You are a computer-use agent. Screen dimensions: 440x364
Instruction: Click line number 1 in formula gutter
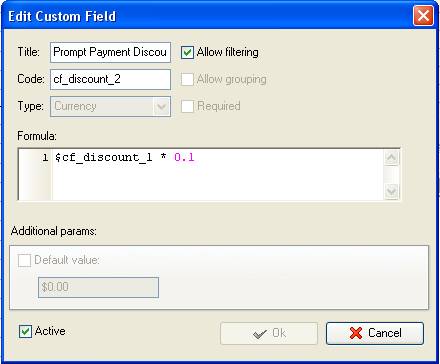click(45, 158)
